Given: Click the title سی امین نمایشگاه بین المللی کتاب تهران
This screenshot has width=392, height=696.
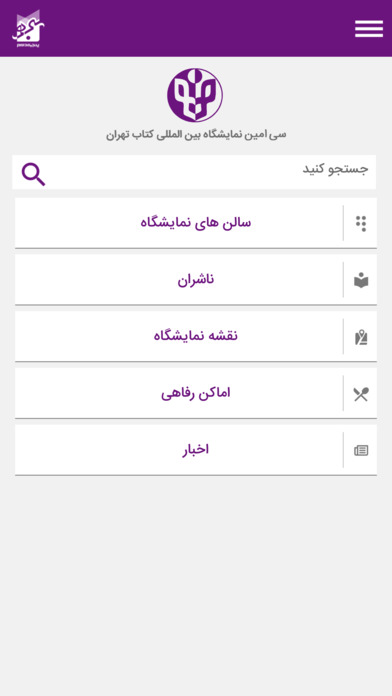Looking at the screenshot, I should click(196, 134).
